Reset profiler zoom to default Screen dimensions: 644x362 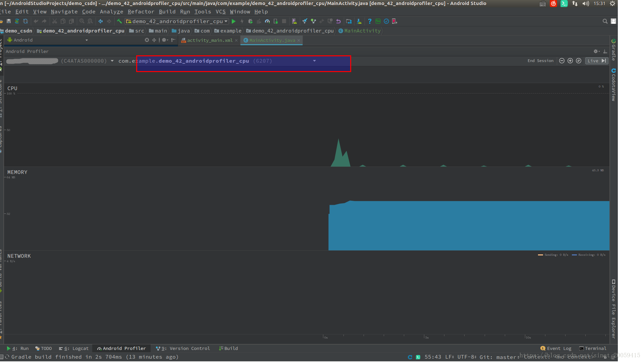pyautogui.click(x=579, y=61)
